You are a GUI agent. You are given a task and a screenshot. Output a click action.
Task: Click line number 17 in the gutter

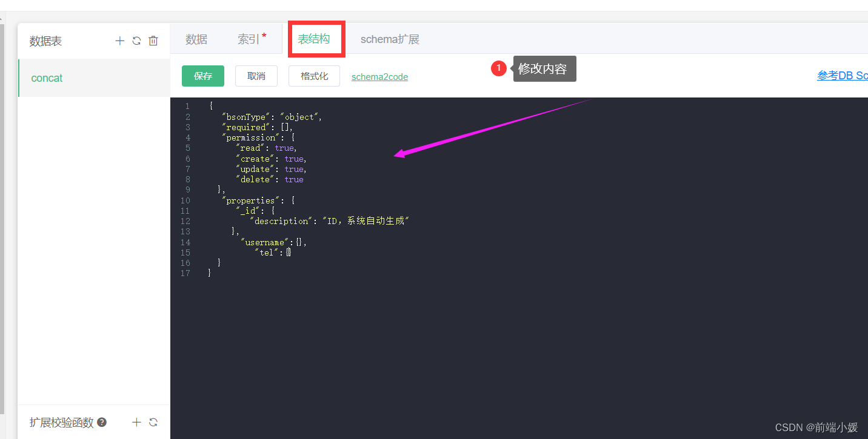186,273
